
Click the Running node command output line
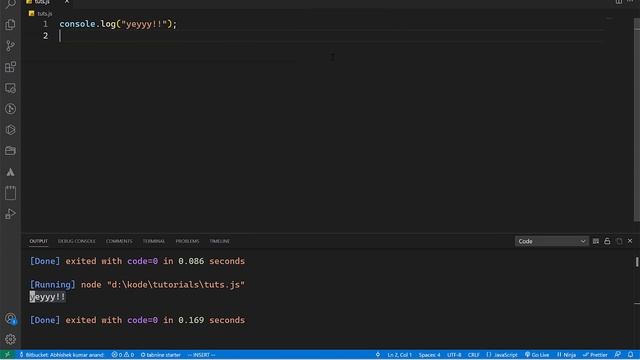[x=137, y=284]
